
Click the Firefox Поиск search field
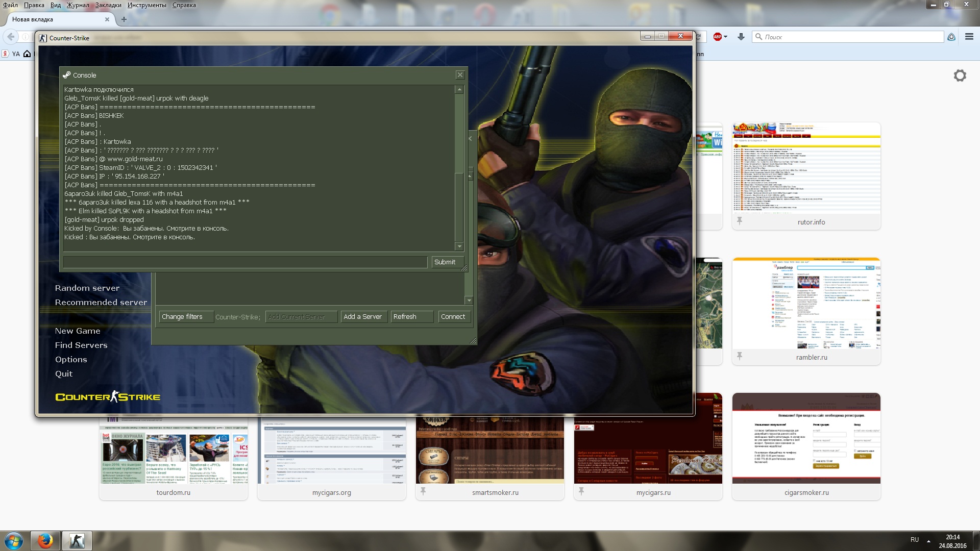pos(848,37)
